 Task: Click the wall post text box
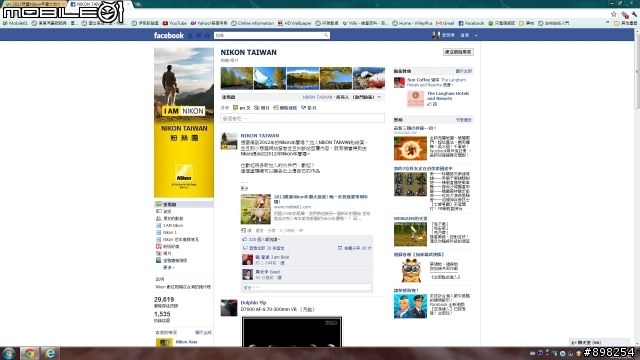click(x=302, y=118)
